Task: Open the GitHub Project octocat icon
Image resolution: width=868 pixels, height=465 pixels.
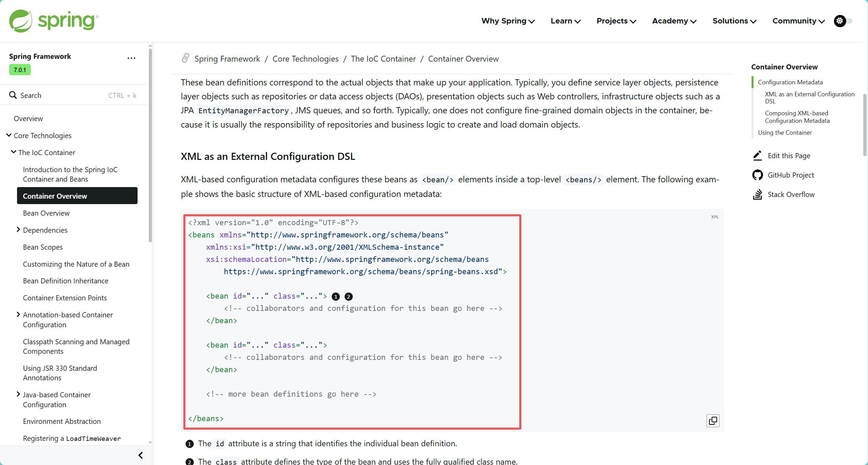Action: point(757,175)
